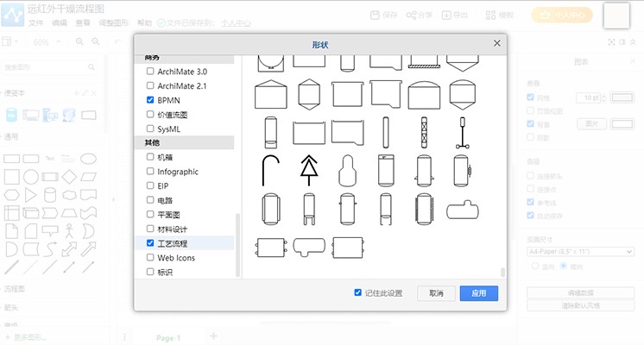The image size is (644, 345).
Task: Open the 调整图形 menu
Action: tap(114, 23)
